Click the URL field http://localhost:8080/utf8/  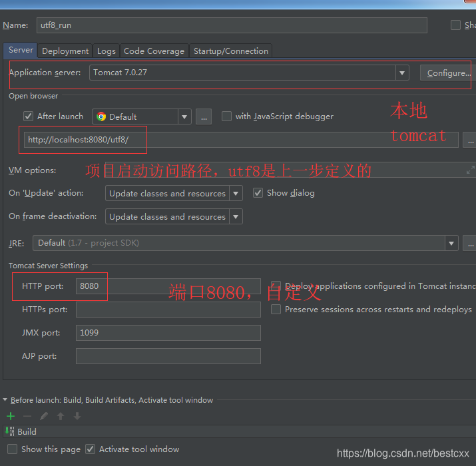point(241,140)
